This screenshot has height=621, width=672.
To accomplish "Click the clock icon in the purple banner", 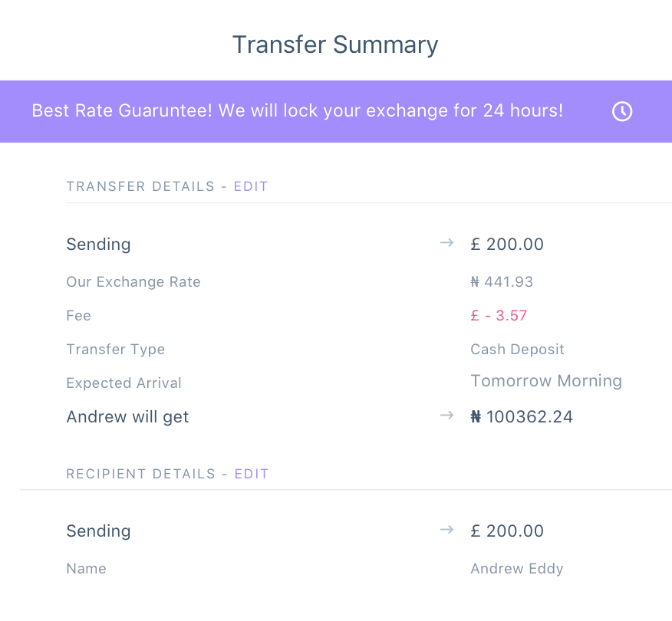I will click(x=622, y=112).
